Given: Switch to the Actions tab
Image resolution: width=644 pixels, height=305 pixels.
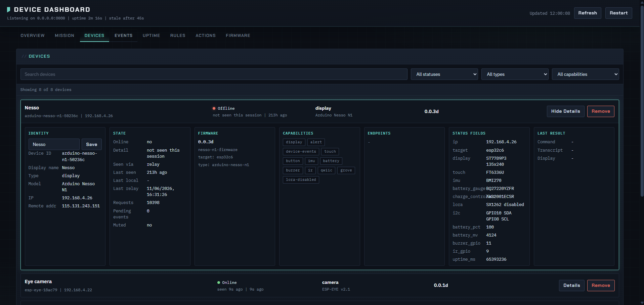Looking at the screenshot, I should tap(206, 36).
